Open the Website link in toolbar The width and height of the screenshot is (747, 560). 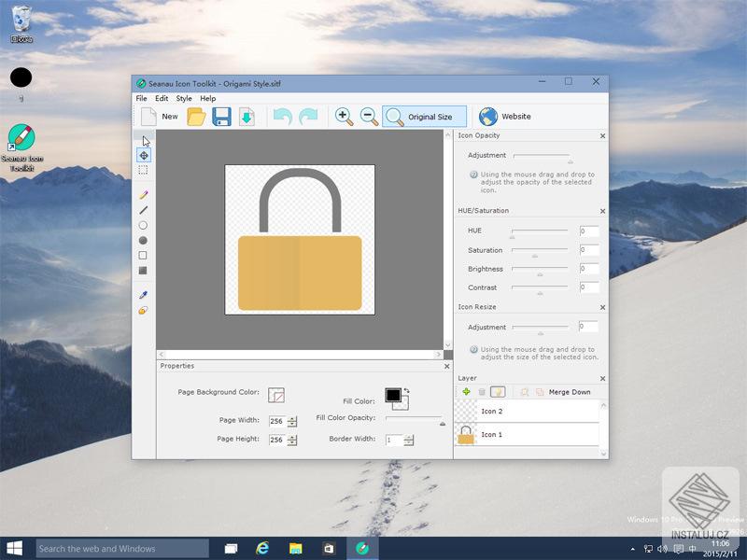tap(504, 117)
